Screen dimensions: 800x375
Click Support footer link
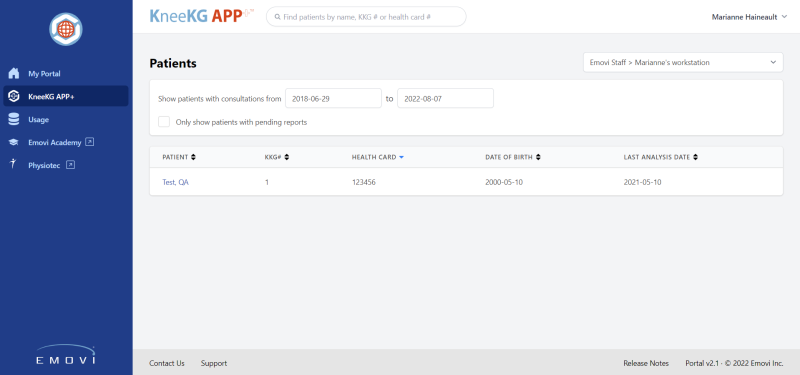tap(214, 363)
